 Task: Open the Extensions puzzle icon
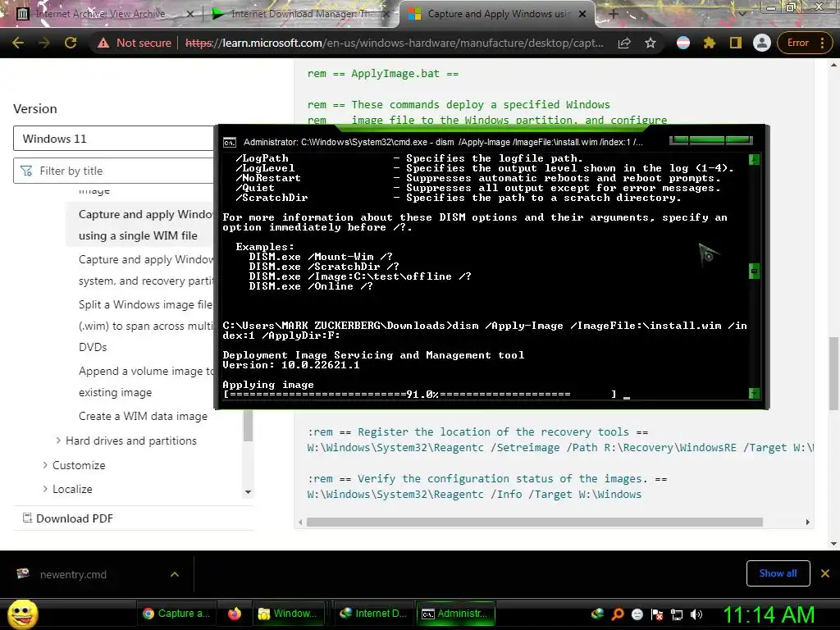click(710, 43)
